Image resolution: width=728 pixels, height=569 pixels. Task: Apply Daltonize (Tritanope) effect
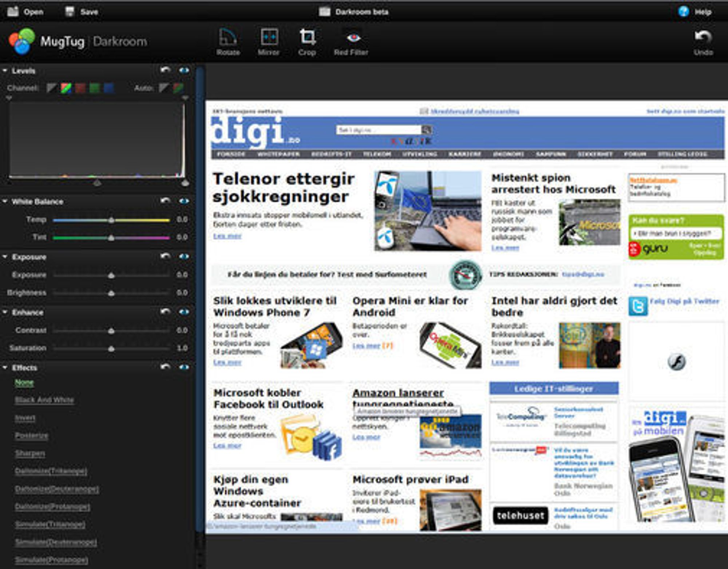51,471
